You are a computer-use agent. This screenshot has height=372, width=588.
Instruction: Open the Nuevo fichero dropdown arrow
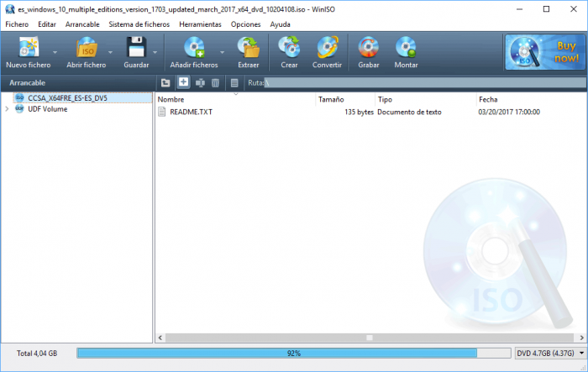[55, 53]
